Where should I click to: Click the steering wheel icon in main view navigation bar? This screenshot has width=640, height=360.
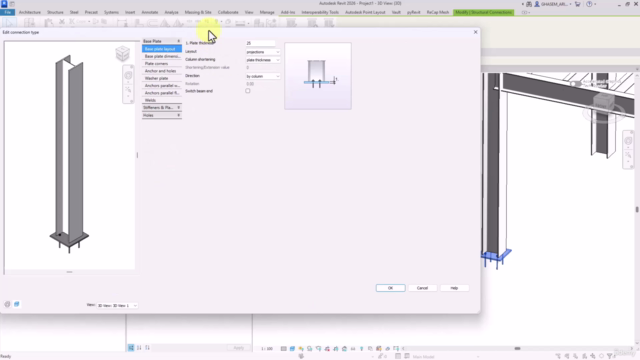(628, 141)
